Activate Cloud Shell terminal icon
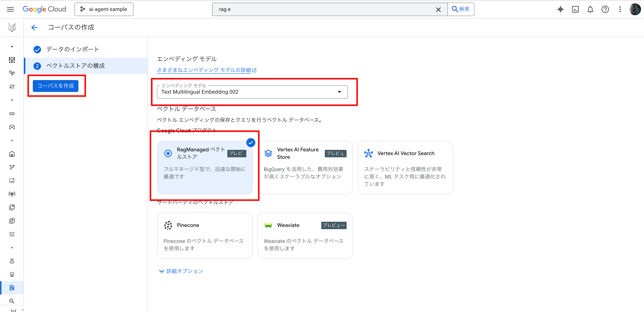The height and width of the screenshot is (312, 644). point(575,9)
